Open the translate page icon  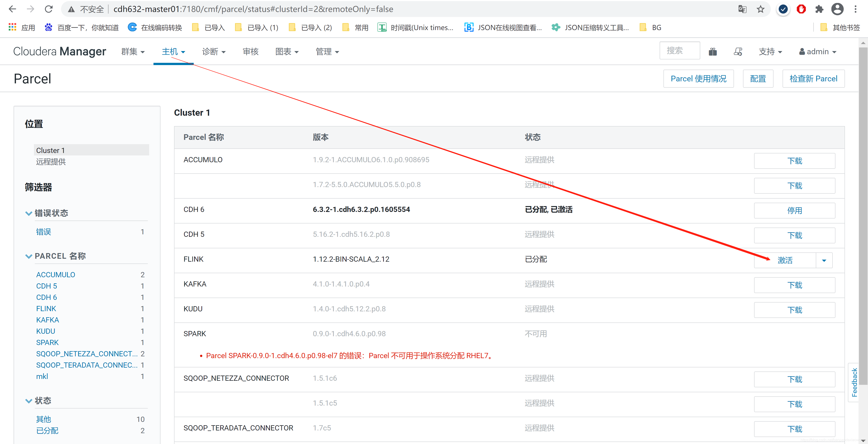pos(742,9)
